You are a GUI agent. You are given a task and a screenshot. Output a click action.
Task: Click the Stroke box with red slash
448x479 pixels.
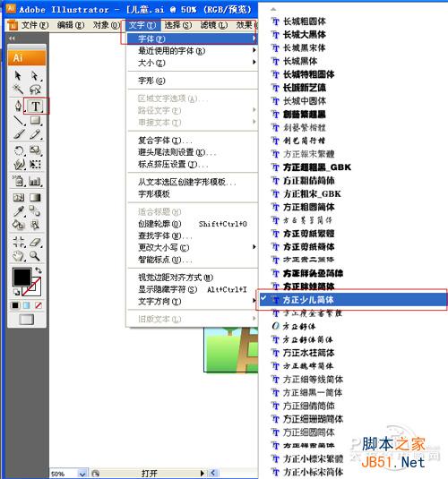[36, 290]
